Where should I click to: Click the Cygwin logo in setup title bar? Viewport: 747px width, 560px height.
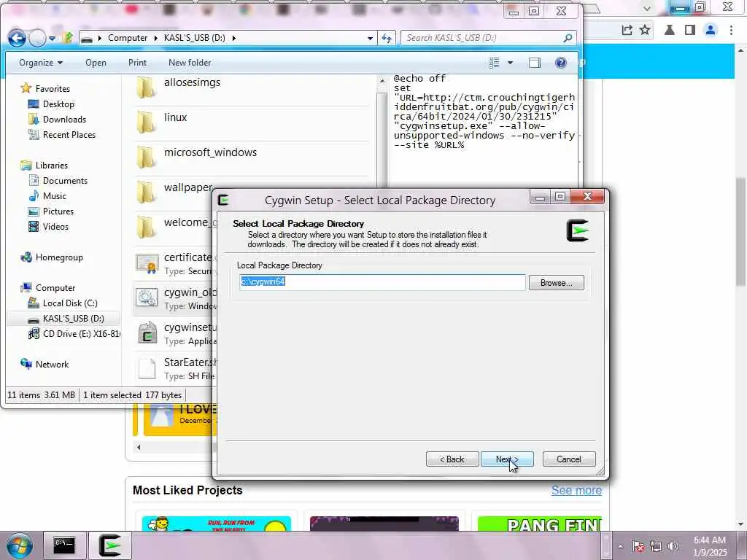223,200
